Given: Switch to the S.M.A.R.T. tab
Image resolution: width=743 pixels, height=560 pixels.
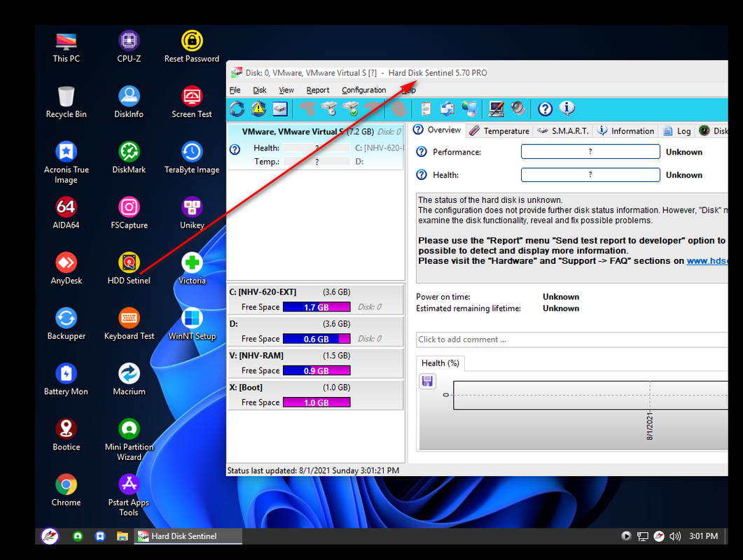Looking at the screenshot, I should coord(564,131).
